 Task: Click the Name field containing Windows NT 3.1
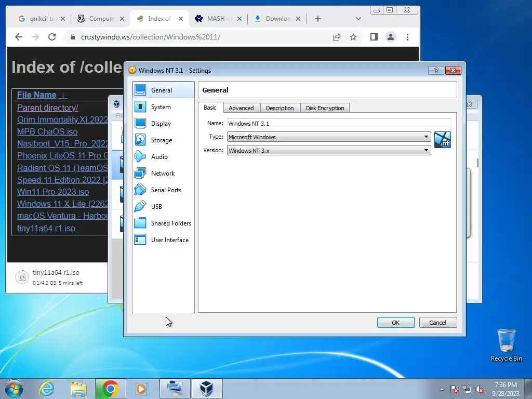[x=339, y=123]
